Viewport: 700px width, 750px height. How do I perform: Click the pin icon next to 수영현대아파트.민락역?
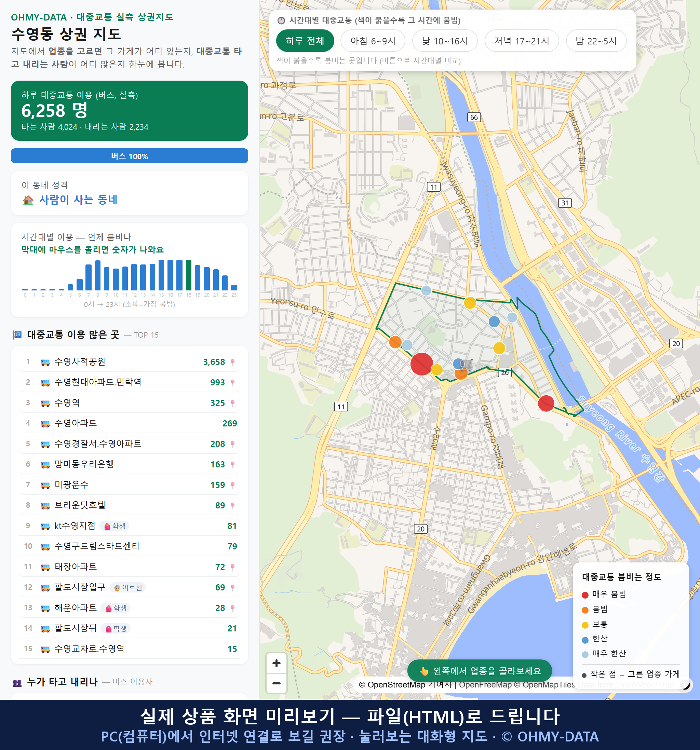click(x=232, y=382)
